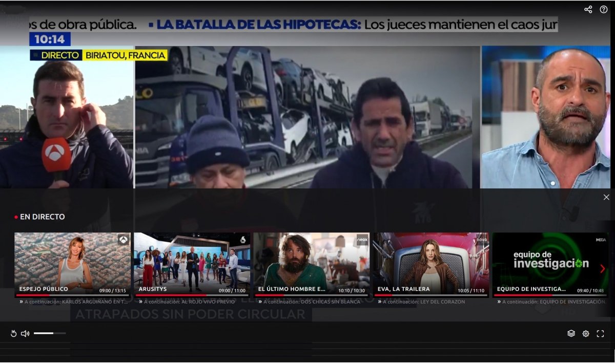This screenshot has width=615, height=364.
Task: Click the restart from beginning icon
Action: click(14, 334)
